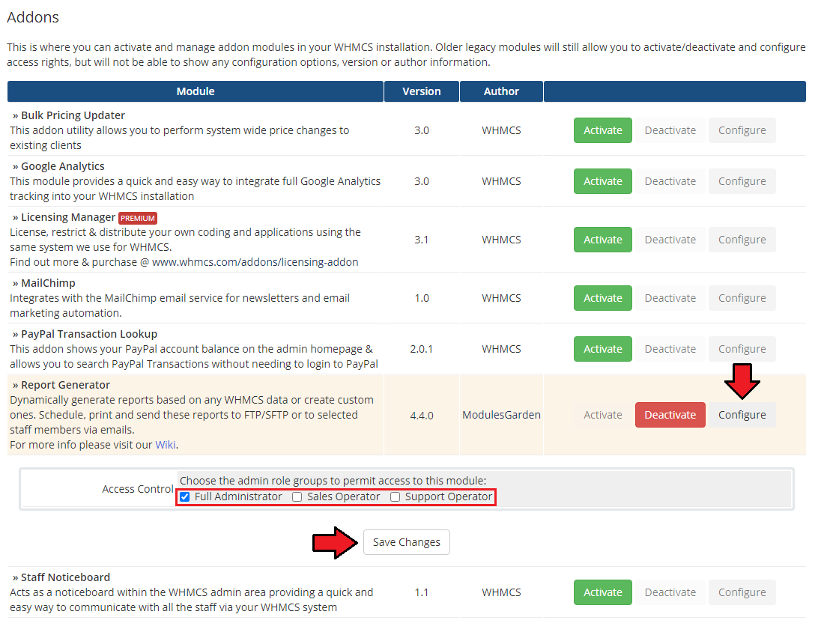Viewport: 815px width, 644px height.
Task: Click the licensing-addon purchase URL text
Action: click(255, 262)
